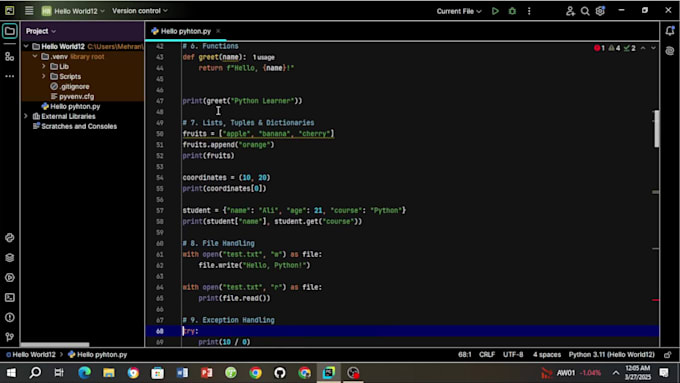The width and height of the screenshot is (680, 383).
Task: Open the Hello World12 project dropdown
Action: 73,11
